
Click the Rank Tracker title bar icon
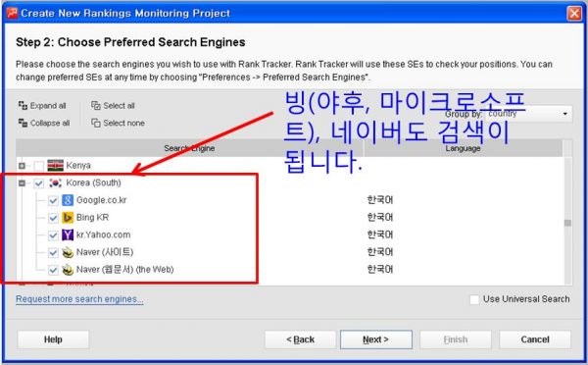point(12,13)
